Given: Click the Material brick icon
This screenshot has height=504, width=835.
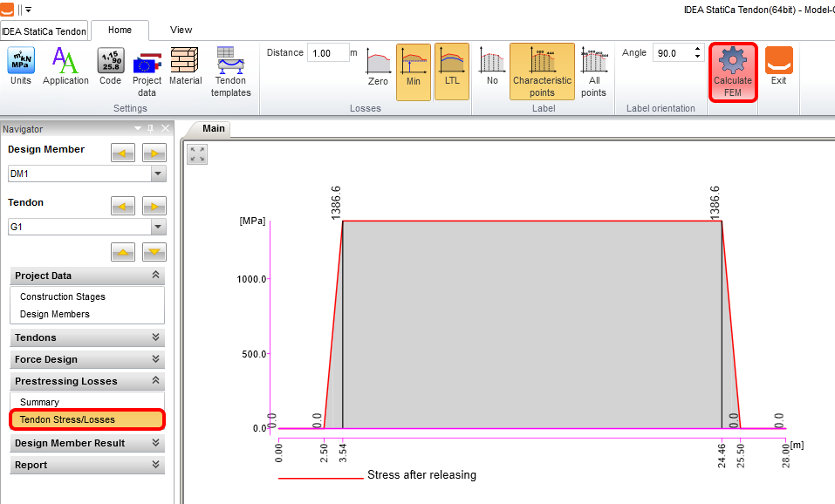Looking at the screenshot, I should pos(185,67).
